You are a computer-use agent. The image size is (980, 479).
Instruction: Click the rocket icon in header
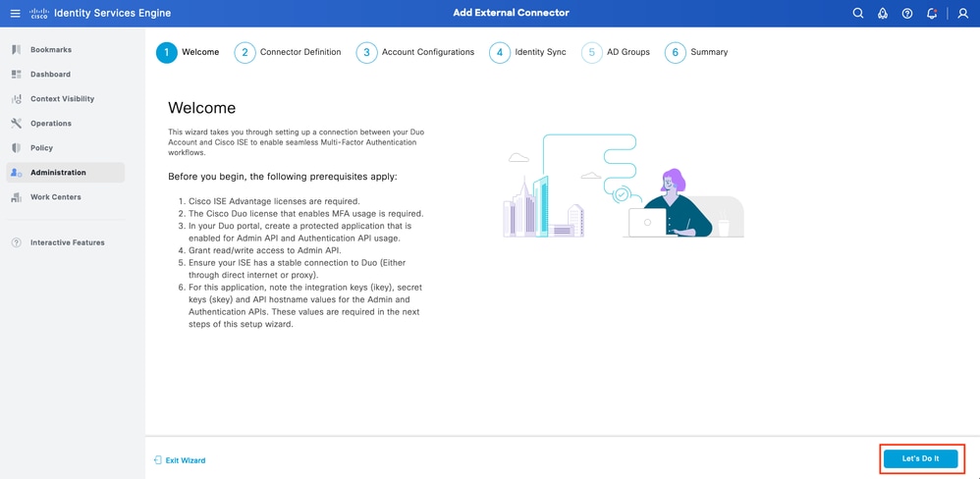[883, 13]
